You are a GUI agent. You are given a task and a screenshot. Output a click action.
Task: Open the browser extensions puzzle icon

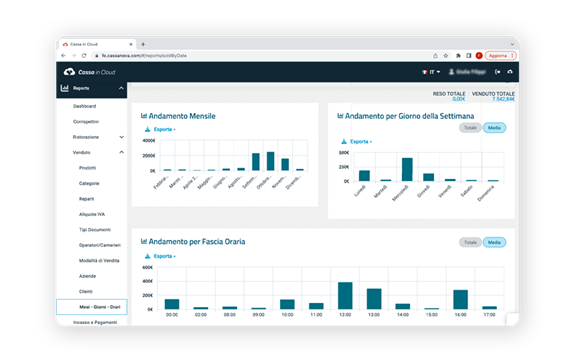tap(458, 55)
